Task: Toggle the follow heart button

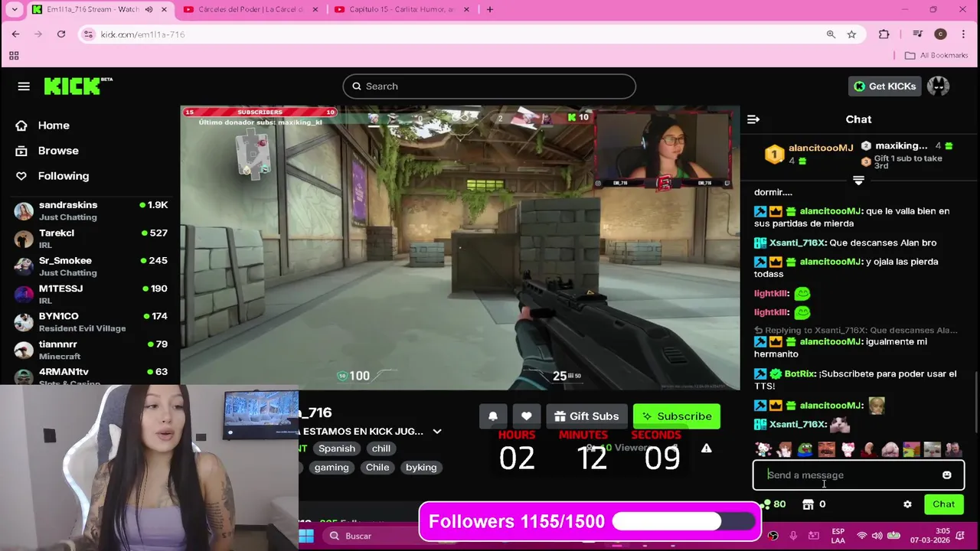Action: [x=526, y=416]
